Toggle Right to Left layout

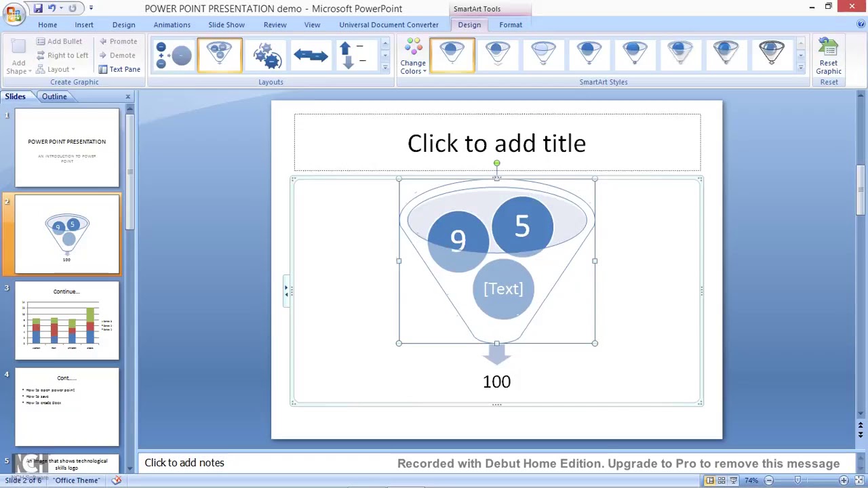(x=62, y=55)
